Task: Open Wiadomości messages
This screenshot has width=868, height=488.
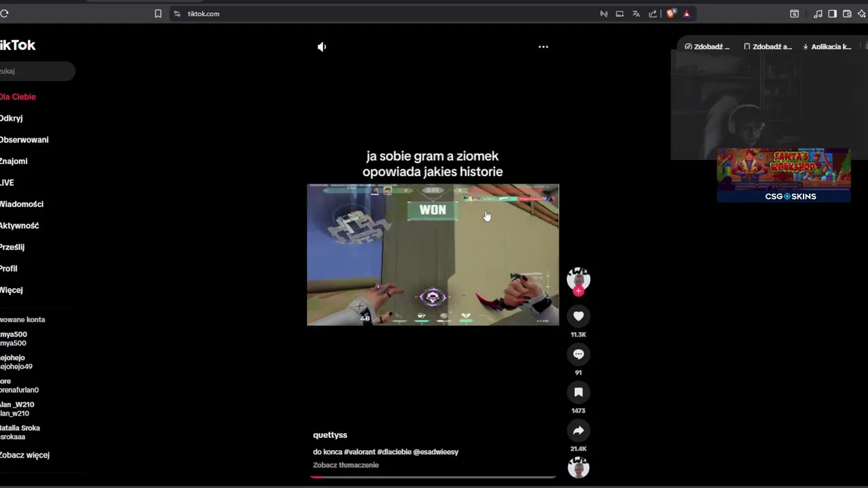Action: 22,204
